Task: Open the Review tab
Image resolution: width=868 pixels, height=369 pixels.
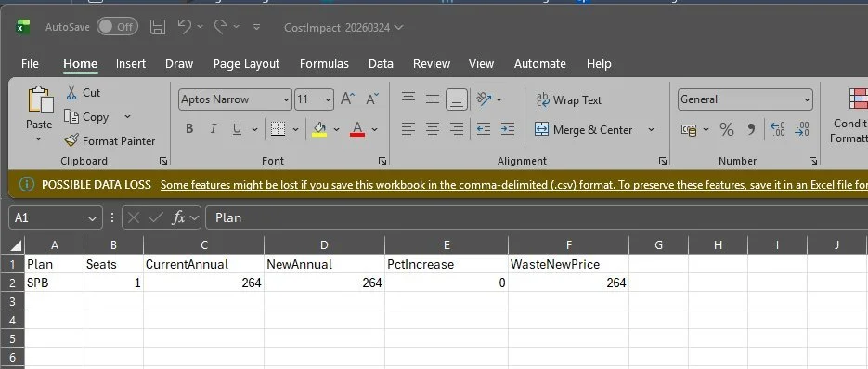Action: [432, 64]
